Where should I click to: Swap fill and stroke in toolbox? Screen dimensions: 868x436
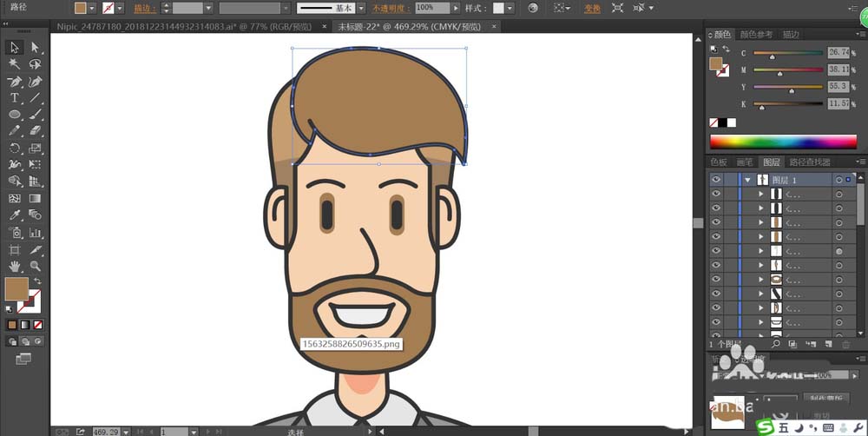(x=37, y=281)
